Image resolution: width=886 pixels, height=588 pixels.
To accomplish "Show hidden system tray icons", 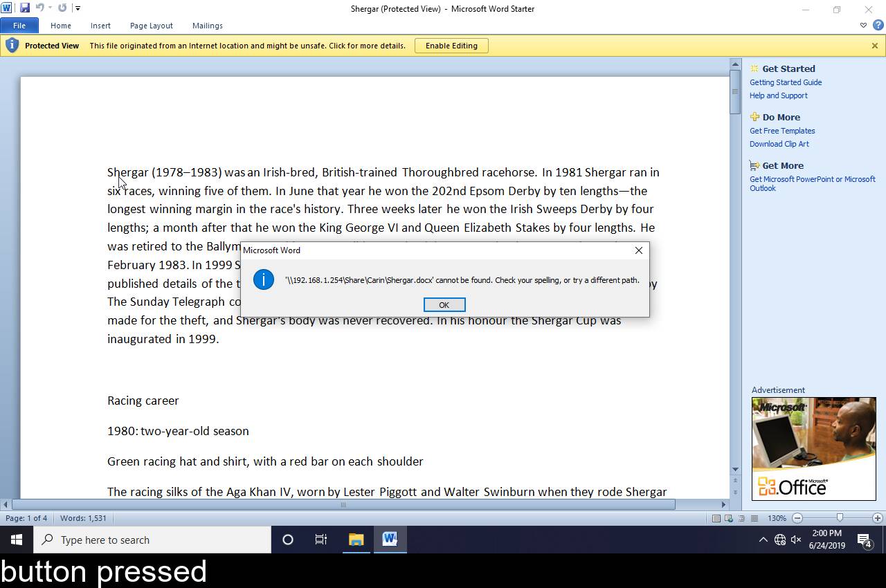I will click(x=763, y=540).
